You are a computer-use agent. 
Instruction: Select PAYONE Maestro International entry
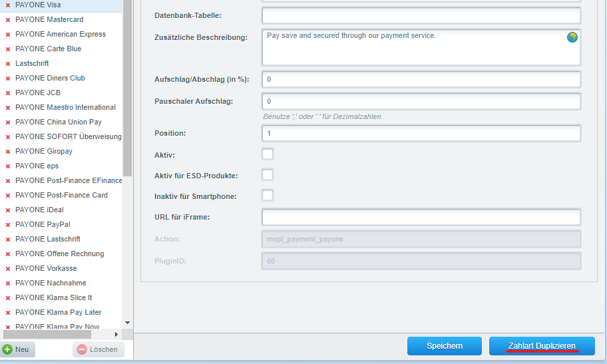[61, 108]
